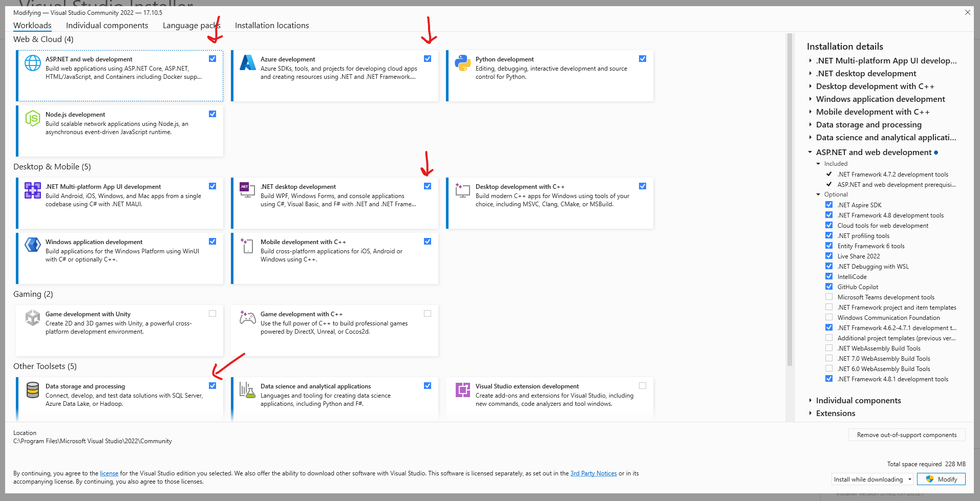Click the Unity game development icon
This screenshot has height=501, width=980.
click(33, 318)
